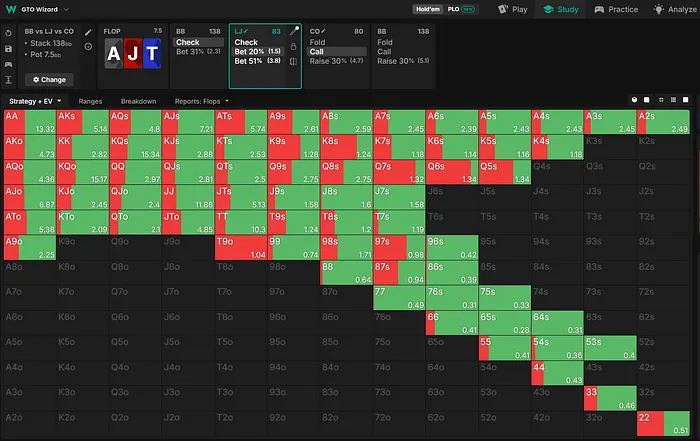The image size is (700, 441).
Task: Click the LJ compare columns icon
Action: click(293, 61)
